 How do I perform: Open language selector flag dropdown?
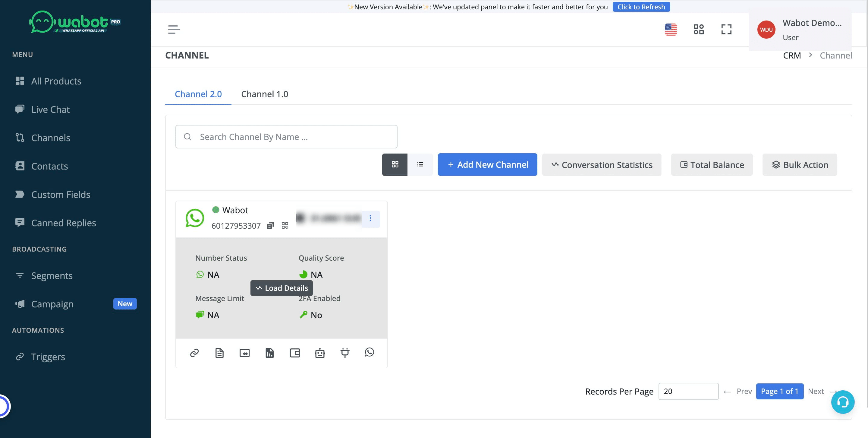click(671, 29)
